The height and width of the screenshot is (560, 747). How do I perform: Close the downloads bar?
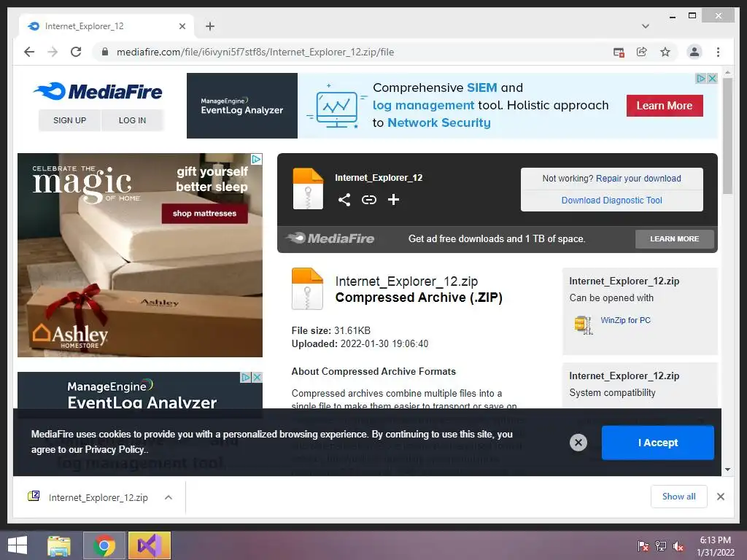pos(721,497)
